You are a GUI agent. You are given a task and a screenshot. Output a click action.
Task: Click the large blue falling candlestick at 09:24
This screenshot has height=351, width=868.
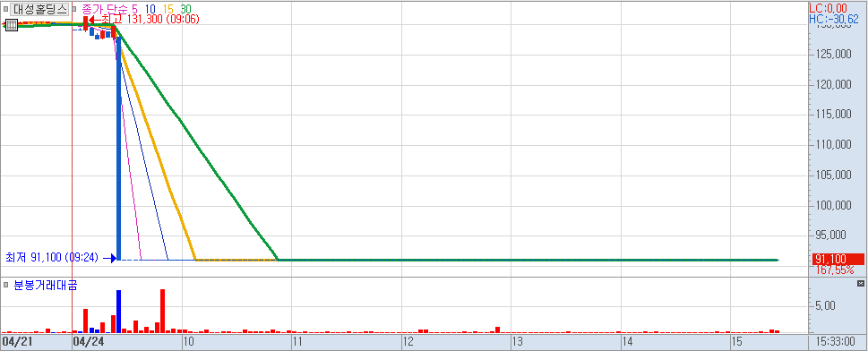pyautogui.click(x=118, y=148)
